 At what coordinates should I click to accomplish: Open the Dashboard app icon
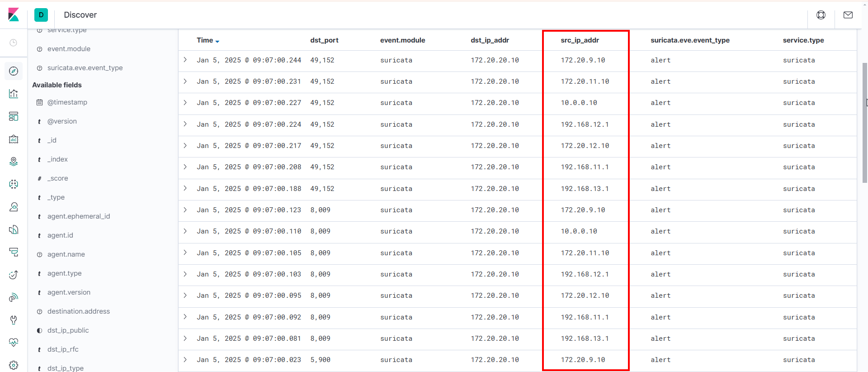point(14,116)
